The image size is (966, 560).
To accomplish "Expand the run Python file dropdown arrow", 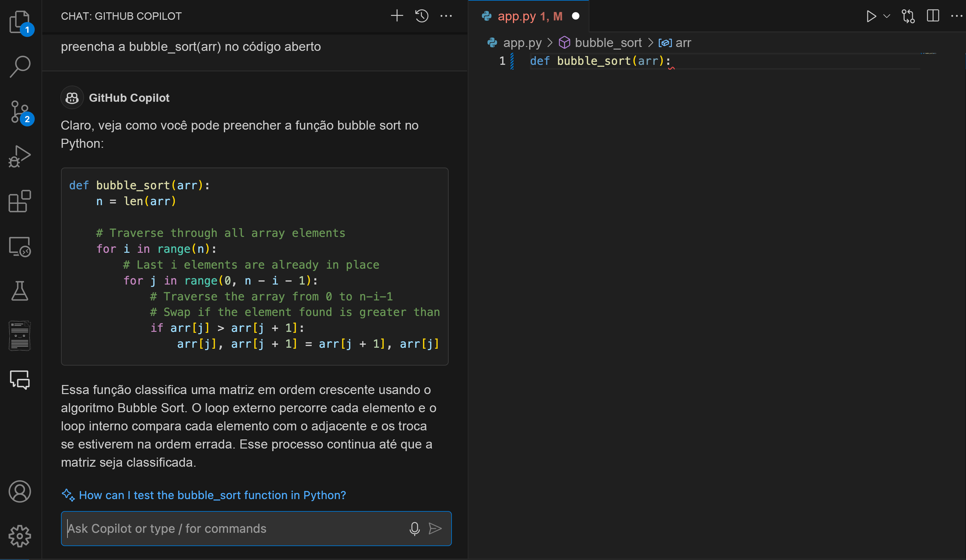I will point(887,16).
